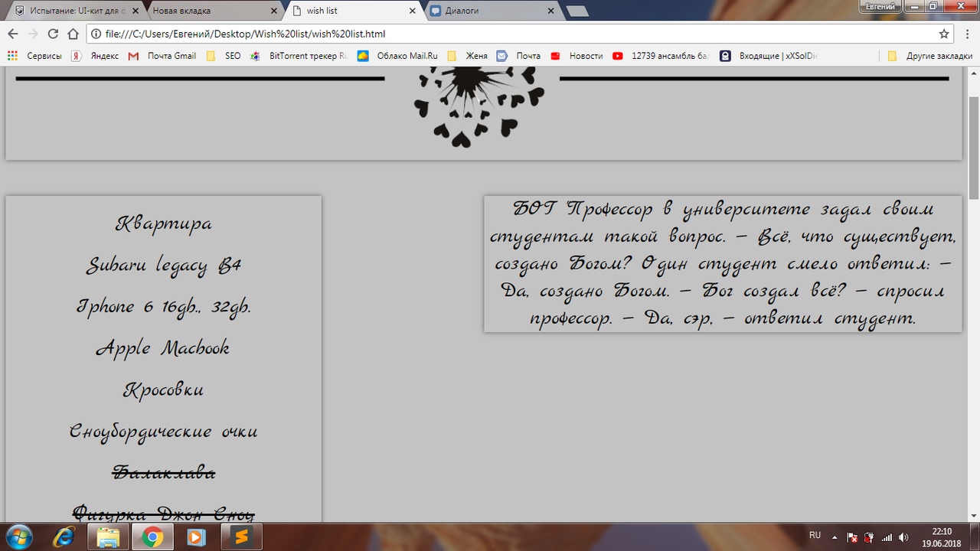Launch Internet Explorer from taskbar

(64, 537)
